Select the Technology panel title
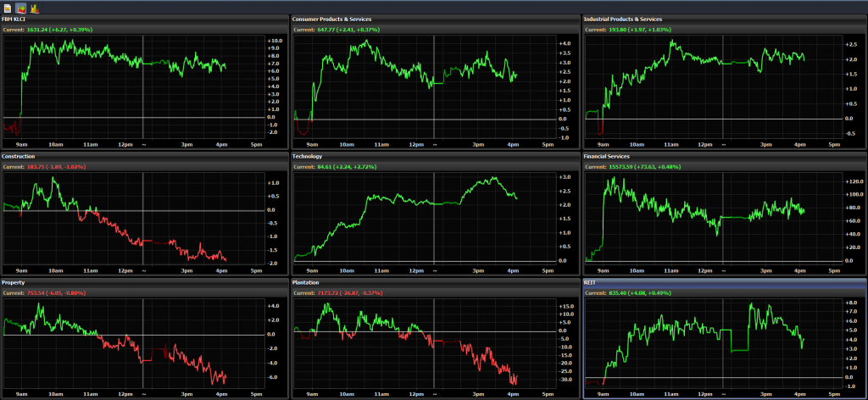This screenshot has width=868, height=400. (308, 157)
